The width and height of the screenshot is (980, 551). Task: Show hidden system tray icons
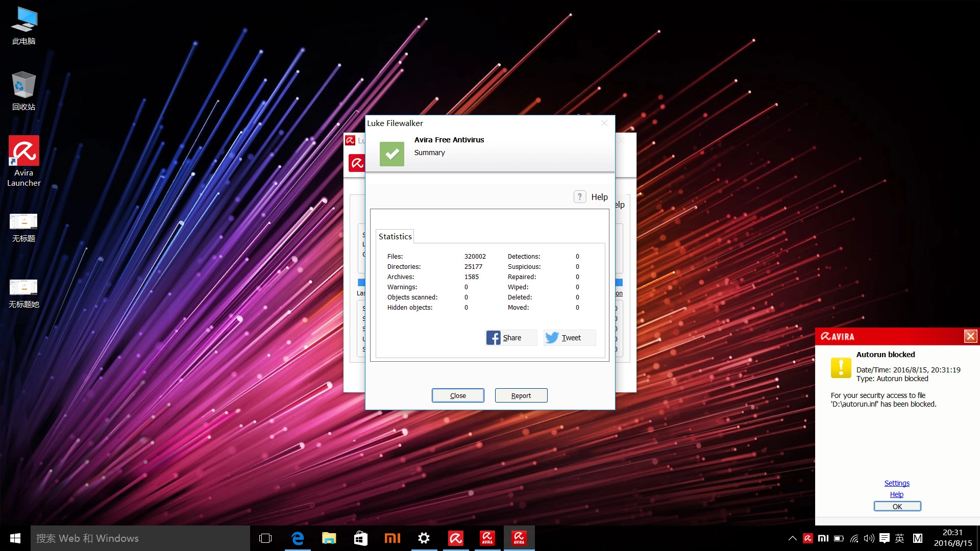coord(793,538)
